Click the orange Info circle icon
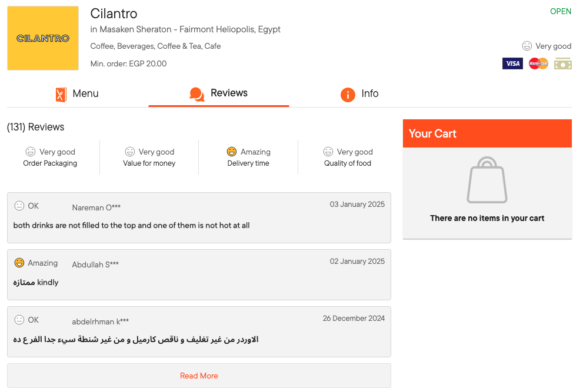Image resolution: width=583 pixels, height=392 pixels. pos(348,95)
